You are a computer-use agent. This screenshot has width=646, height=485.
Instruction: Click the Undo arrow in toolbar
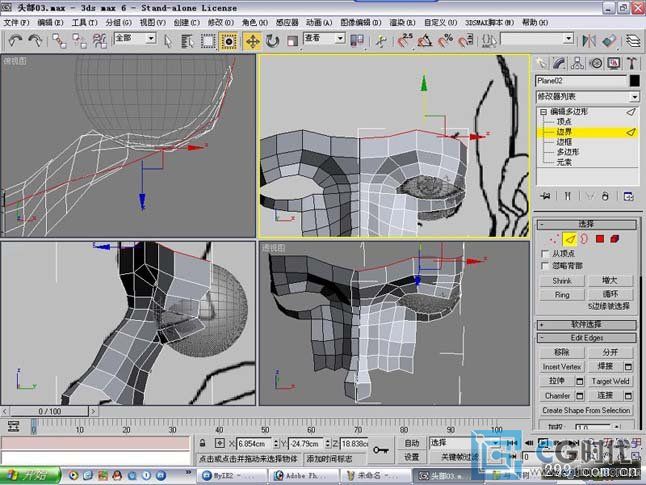click(15, 41)
